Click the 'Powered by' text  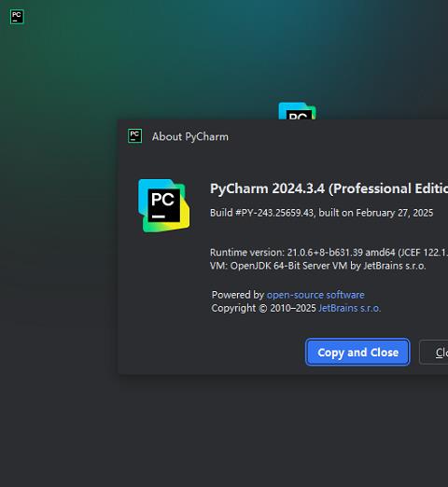(x=238, y=295)
